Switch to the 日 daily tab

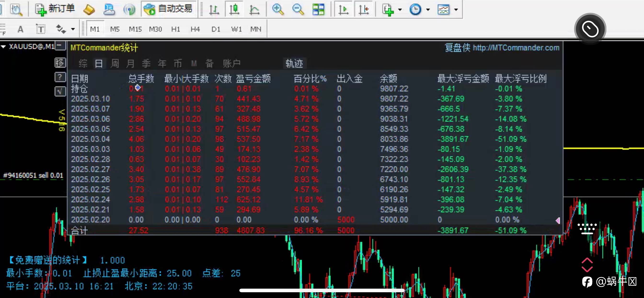(x=99, y=63)
